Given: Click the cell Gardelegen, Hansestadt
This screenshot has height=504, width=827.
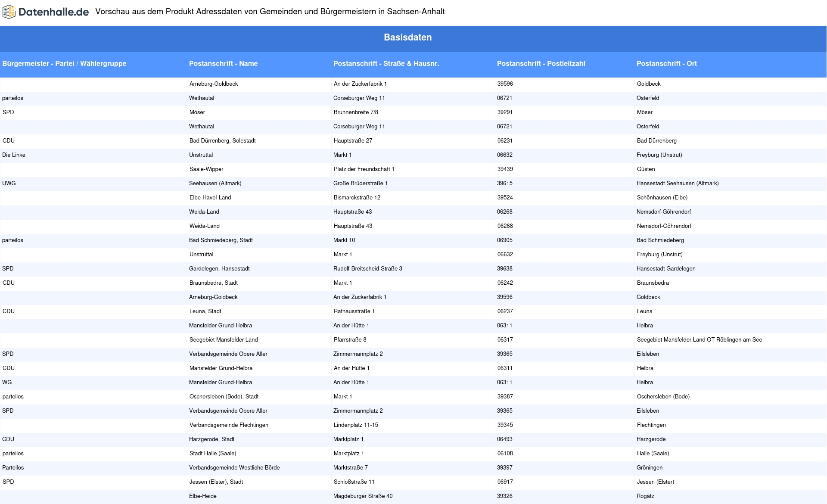Looking at the screenshot, I should (x=219, y=269).
